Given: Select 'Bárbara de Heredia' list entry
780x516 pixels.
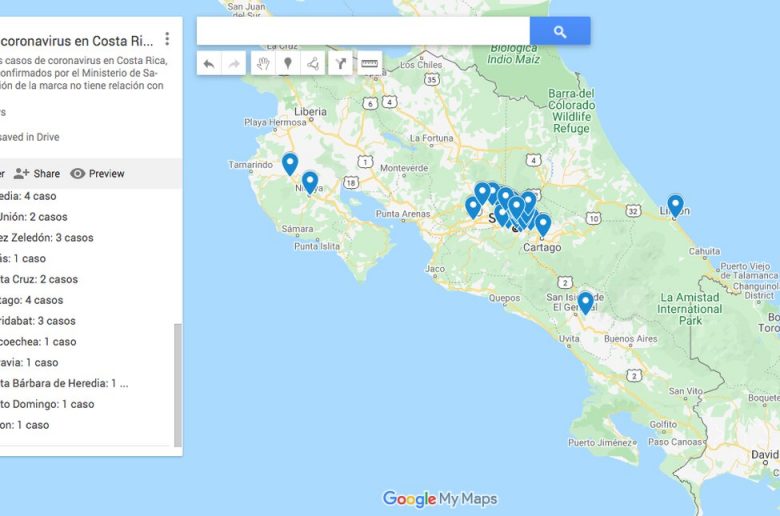Looking at the screenshot, I should pyautogui.click(x=60, y=383).
